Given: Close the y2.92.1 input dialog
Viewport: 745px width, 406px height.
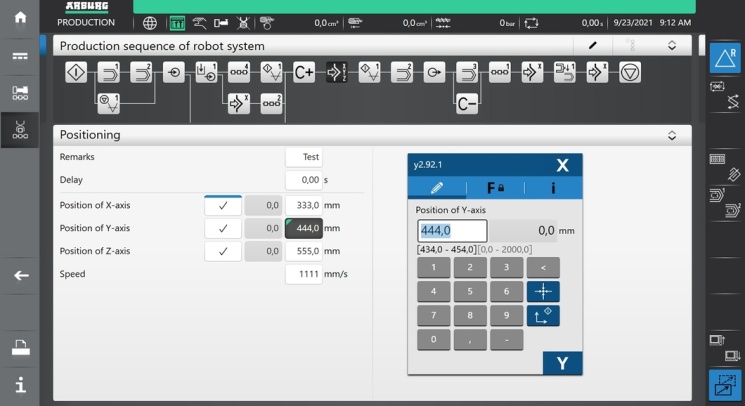Looking at the screenshot, I should click(563, 165).
